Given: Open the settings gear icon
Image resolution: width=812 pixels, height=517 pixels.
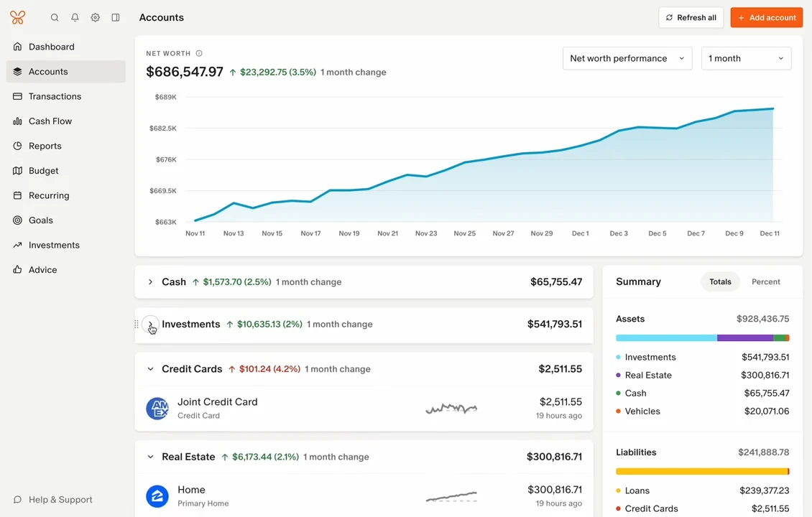Looking at the screenshot, I should 96,18.
